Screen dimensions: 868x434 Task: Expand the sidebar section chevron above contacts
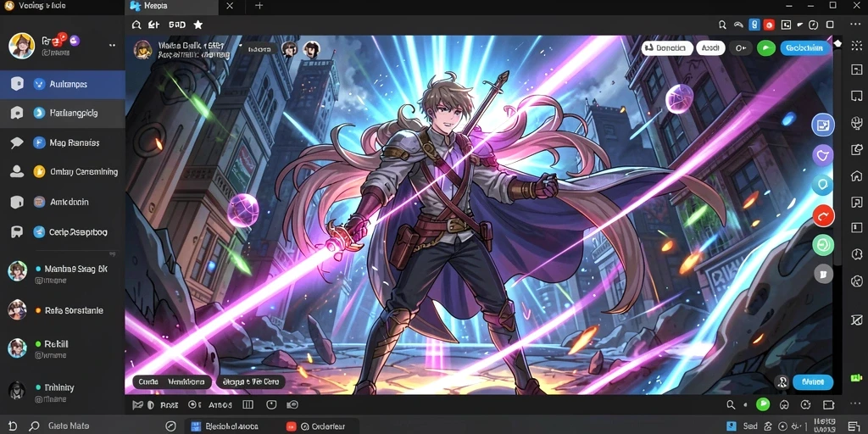(x=113, y=254)
